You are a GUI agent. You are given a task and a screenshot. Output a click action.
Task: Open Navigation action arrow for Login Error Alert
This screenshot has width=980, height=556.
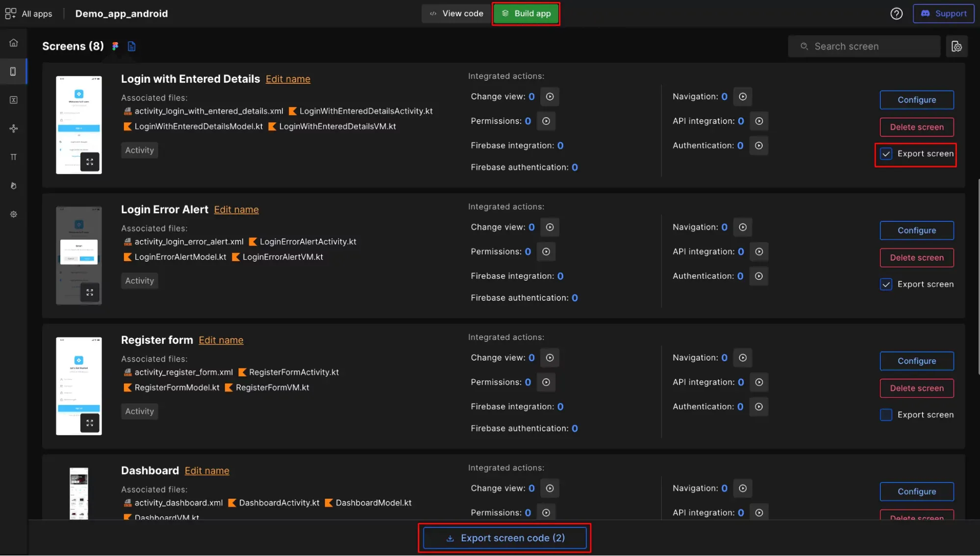[743, 227]
